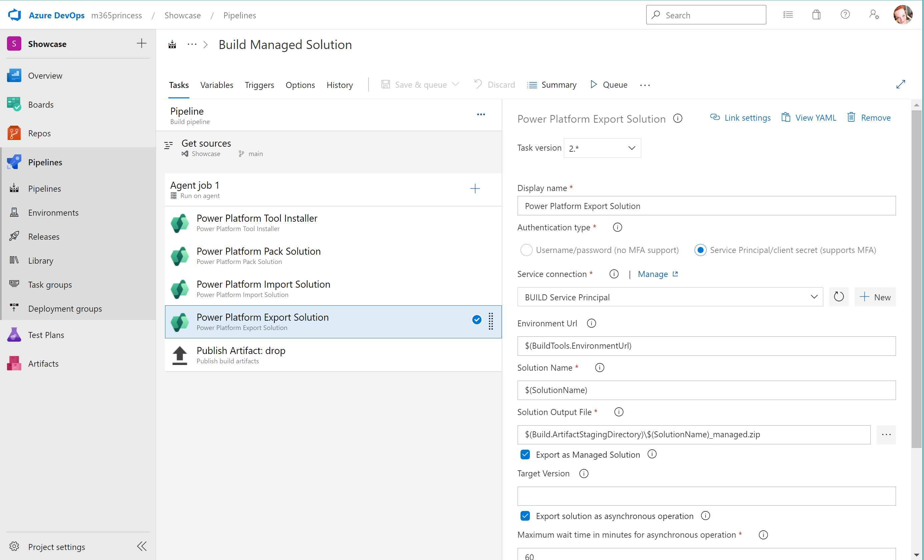Image resolution: width=924 pixels, height=560 pixels.
Task: Toggle Export solution as asynchronous operation checkbox
Action: [525, 516]
